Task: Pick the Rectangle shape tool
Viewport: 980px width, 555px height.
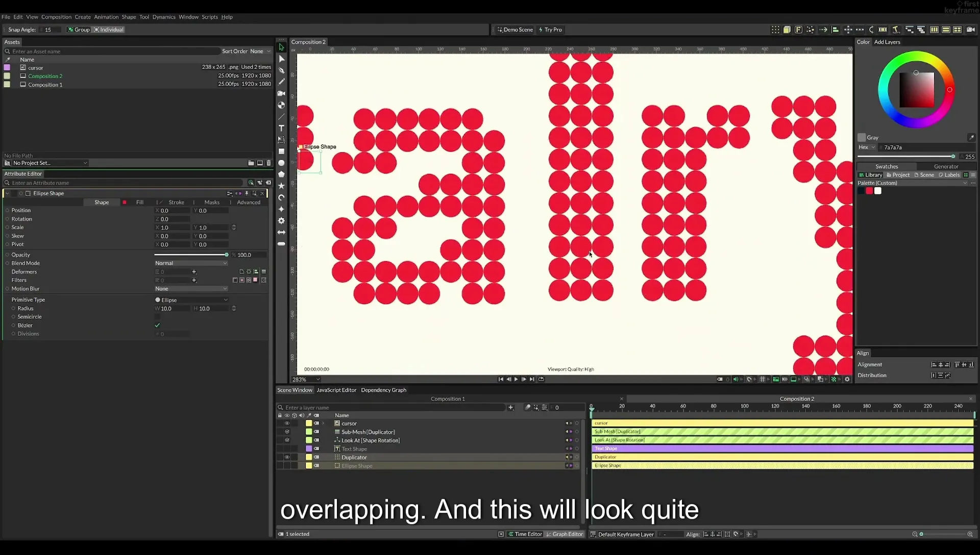Action: pyautogui.click(x=281, y=152)
